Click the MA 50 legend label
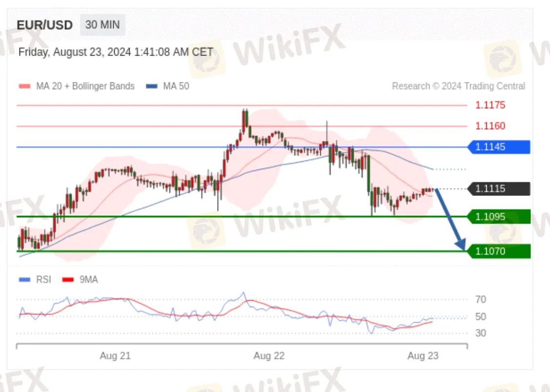Viewport: 550px width, 392px height. 176,86
